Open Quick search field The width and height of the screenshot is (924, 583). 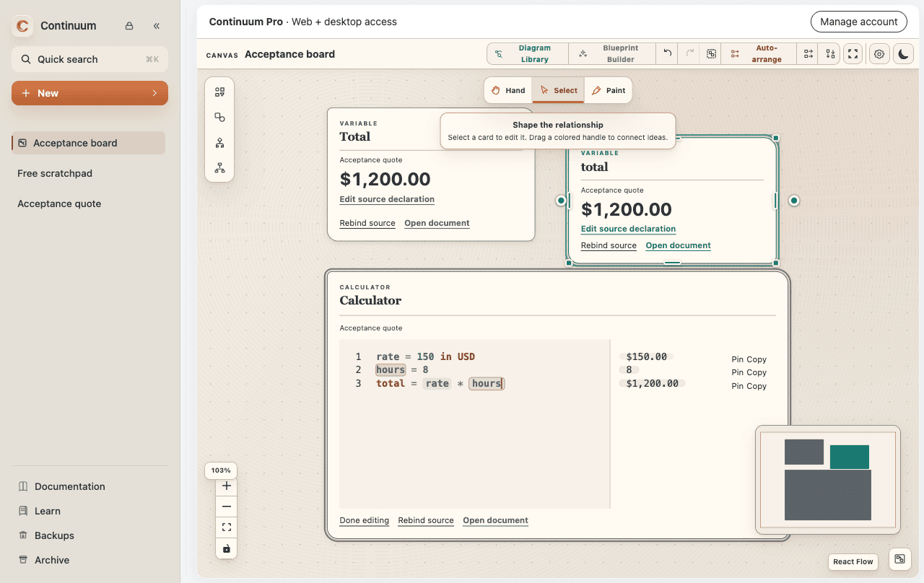click(x=90, y=59)
